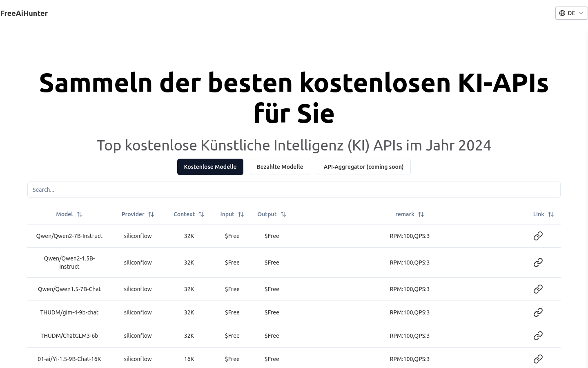Switch to the Bezahlte Modelle tab
This screenshot has width=588, height=368.
pyautogui.click(x=280, y=167)
